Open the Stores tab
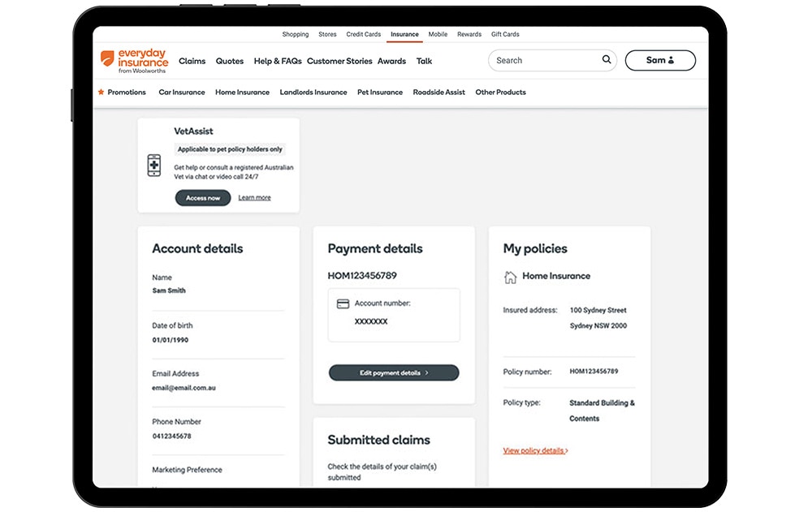812x512 pixels. pyautogui.click(x=327, y=34)
